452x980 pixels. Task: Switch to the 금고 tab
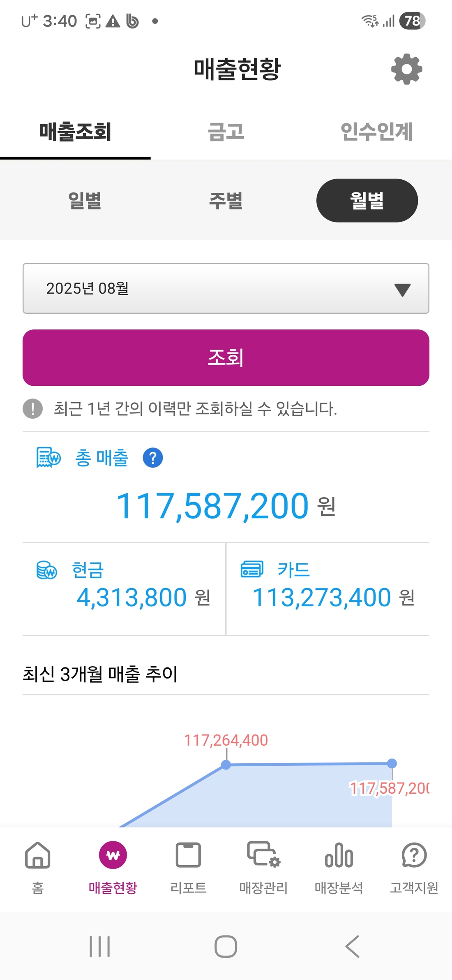tap(226, 132)
